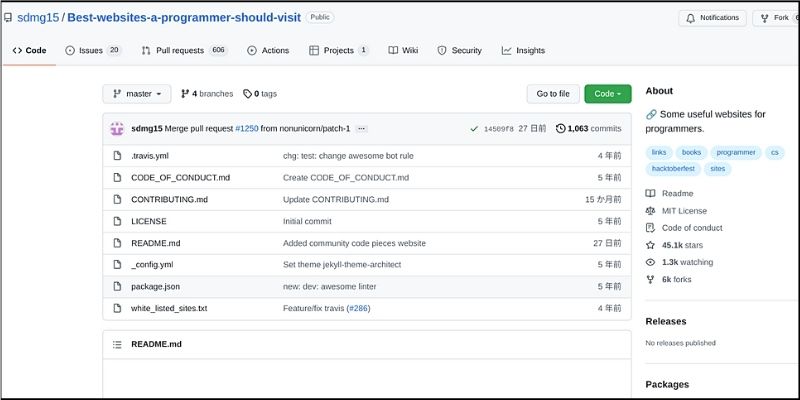800x400 pixels.
Task: Click the repository book icon beside sdmg15
Action: [8, 18]
